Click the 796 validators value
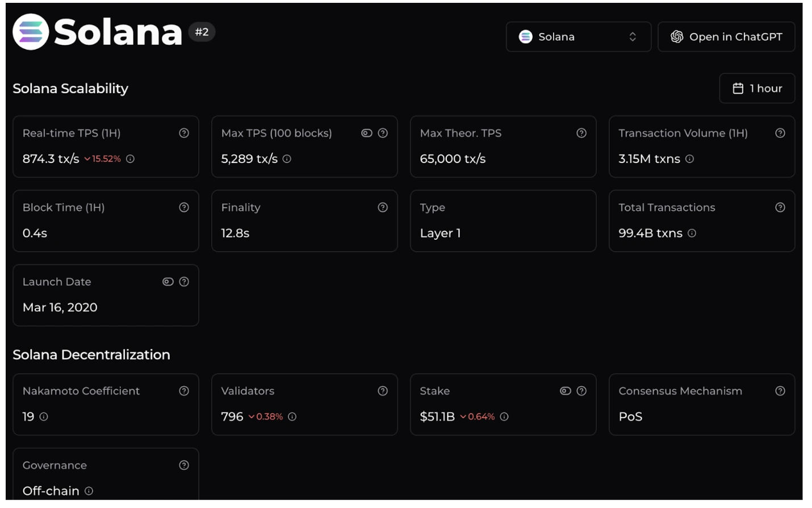This screenshot has height=508, width=812. click(x=232, y=417)
